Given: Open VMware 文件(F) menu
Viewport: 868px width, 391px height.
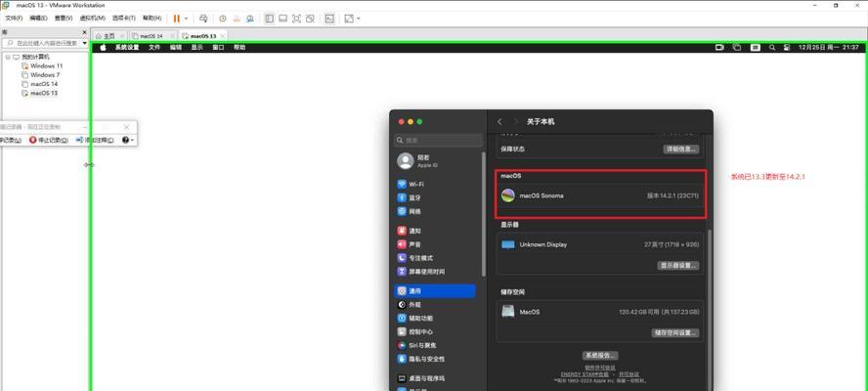Looking at the screenshot, I should pyautogui.click(x=14, y=19).
